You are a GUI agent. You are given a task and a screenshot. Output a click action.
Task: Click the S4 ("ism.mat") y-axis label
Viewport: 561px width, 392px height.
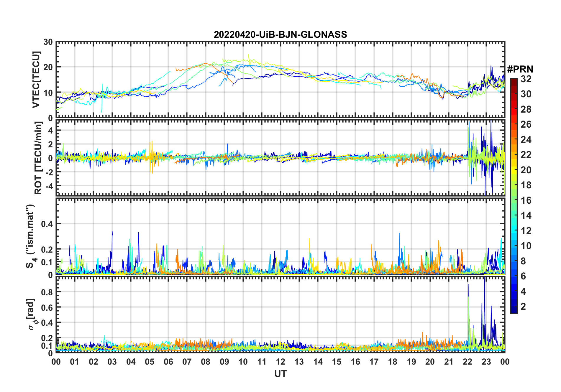(30, 236)
